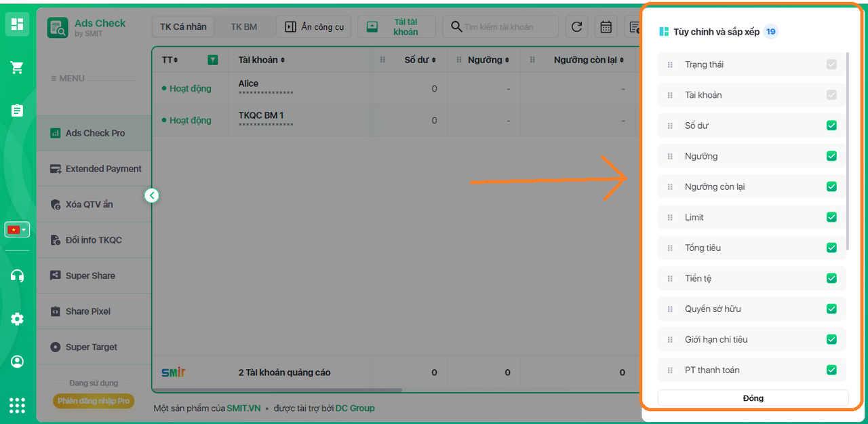Open the SMIT.VN link in footer

tap(243, 408)
